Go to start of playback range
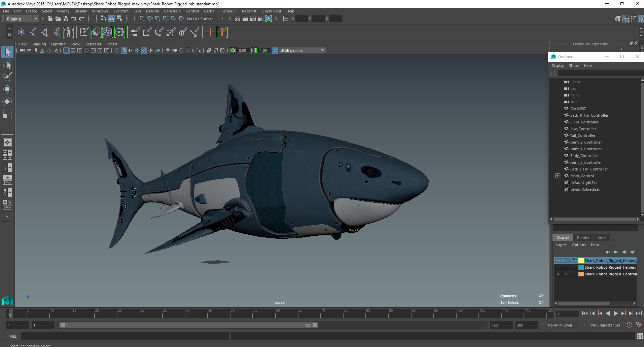Image resolution: width=644 pixels, height=347 pixels. pyautogui.click(x=584, y=313)
